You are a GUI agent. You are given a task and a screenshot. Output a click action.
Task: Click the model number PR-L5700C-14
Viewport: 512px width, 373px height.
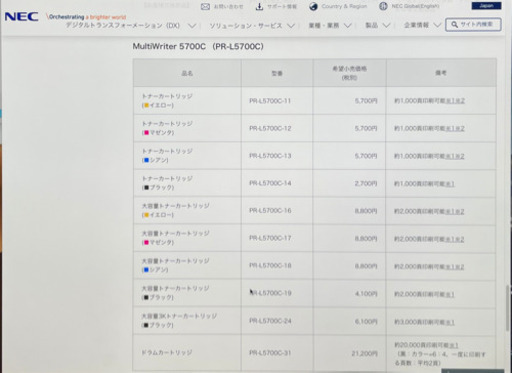[270, 183]
